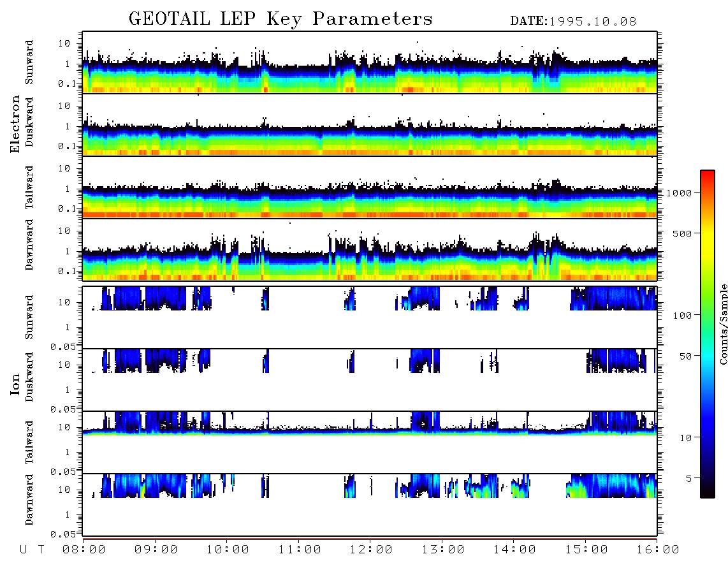Select Electron Sunward panel label

[x=29, y=62]
